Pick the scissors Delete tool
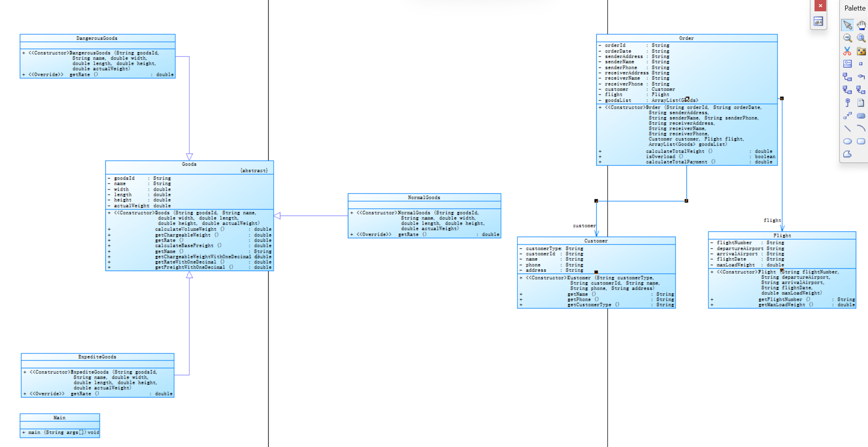Screen dimensions: 868x447 847,51
